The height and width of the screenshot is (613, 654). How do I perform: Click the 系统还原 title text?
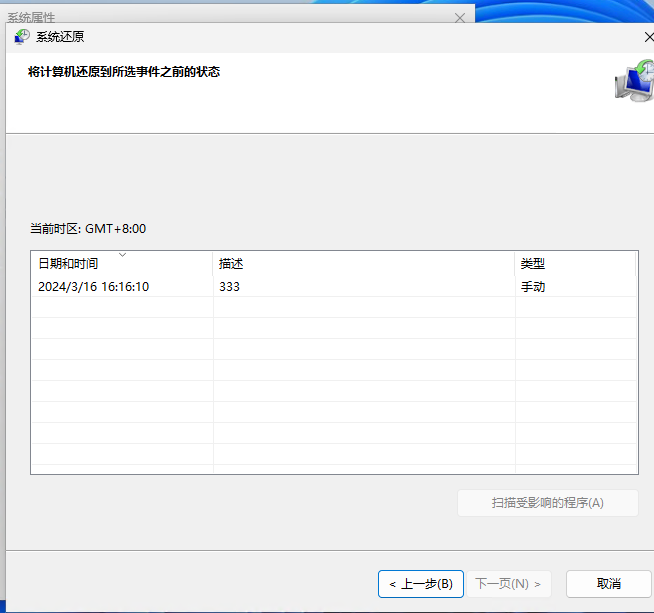pos(60,37)
